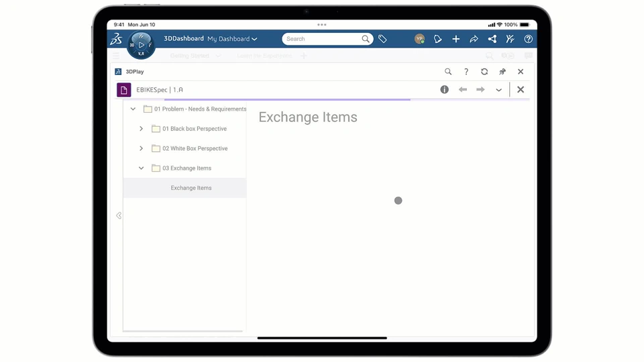Close the EBIKESpec document
This screenshot has height=362, width=644.
pyautogui.click(x=521, y=89)
